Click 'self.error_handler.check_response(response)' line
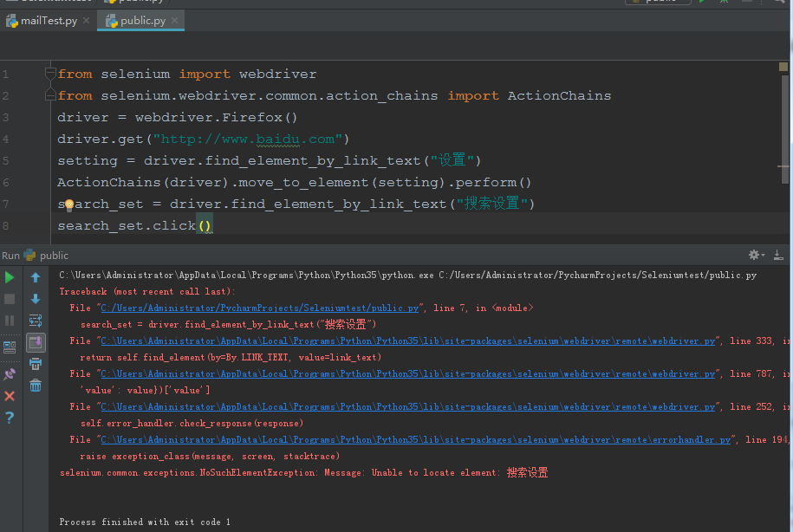 point(192,424)
